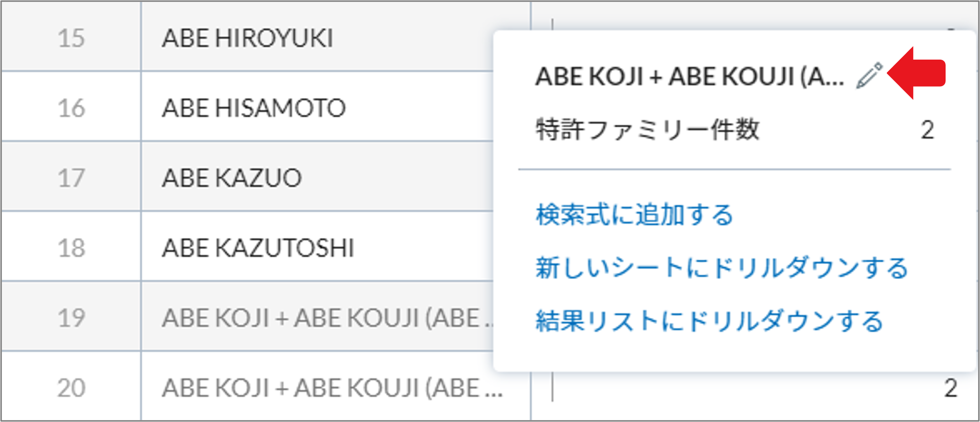The image size is (980, 422).
Task: Choose 新しいシートにドリルダウンする option
Action: click(722, 268)
